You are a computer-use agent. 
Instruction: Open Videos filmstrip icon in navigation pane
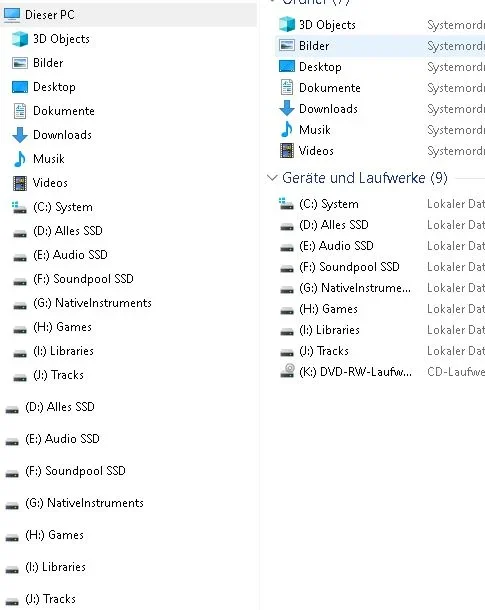click(x=20, y=183)
